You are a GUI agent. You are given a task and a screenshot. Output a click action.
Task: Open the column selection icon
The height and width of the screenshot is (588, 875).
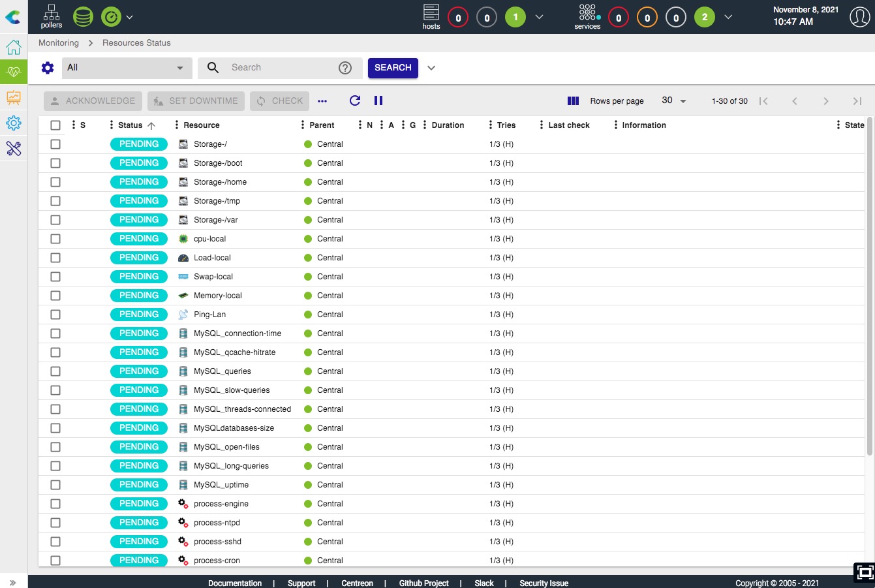tap(573, 101)
